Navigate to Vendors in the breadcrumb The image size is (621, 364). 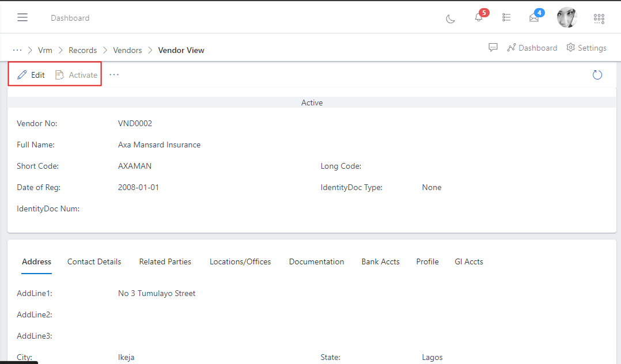click(127, 50)
